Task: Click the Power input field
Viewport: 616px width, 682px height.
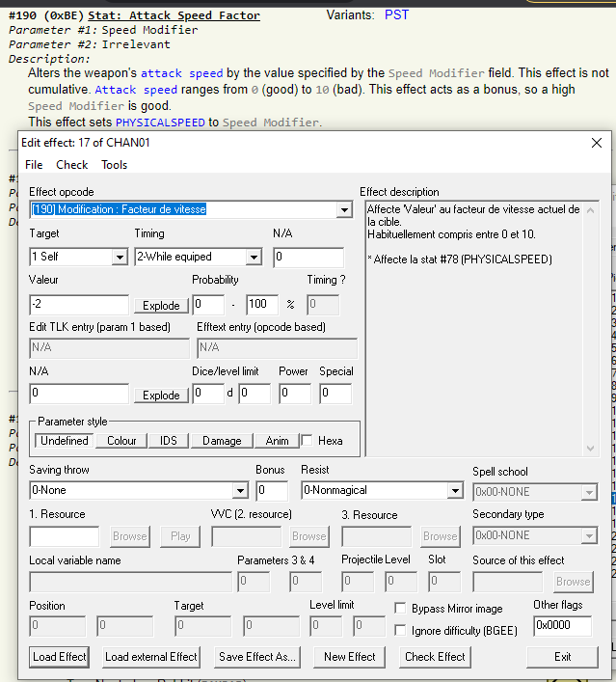Action: 295,394
